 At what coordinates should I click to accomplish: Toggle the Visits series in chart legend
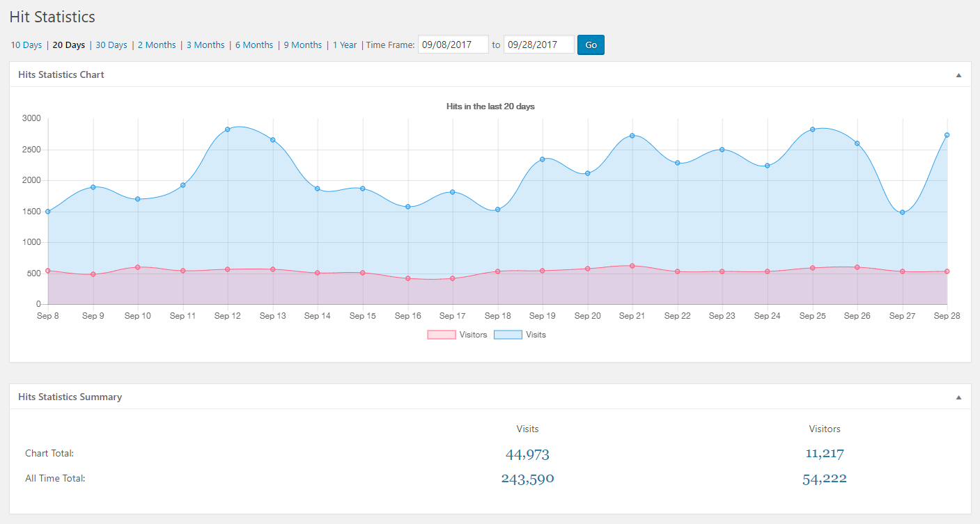click(536, 335)
